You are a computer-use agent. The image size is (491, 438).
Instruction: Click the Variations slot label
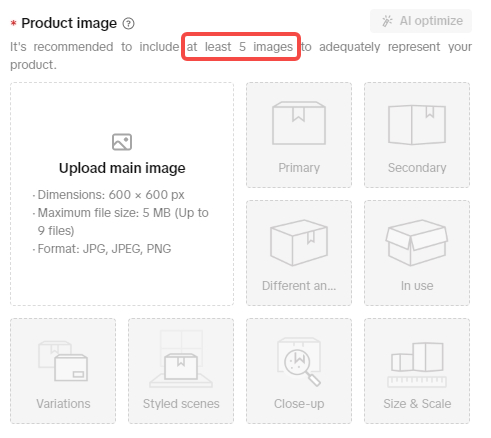[x=63, y=404]
